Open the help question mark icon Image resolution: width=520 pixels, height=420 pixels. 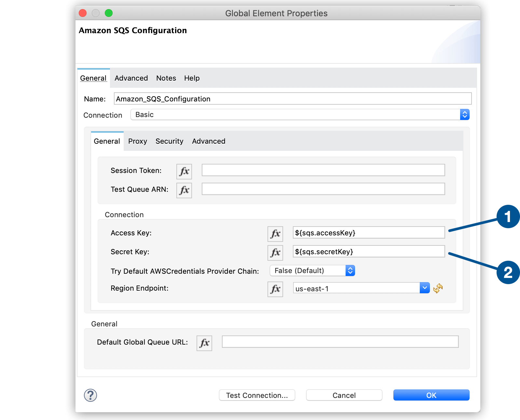pos(90,395)
